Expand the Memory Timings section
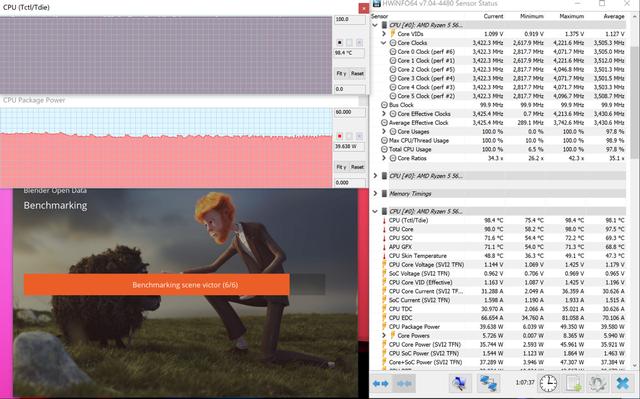 click(x=375, y=193)
